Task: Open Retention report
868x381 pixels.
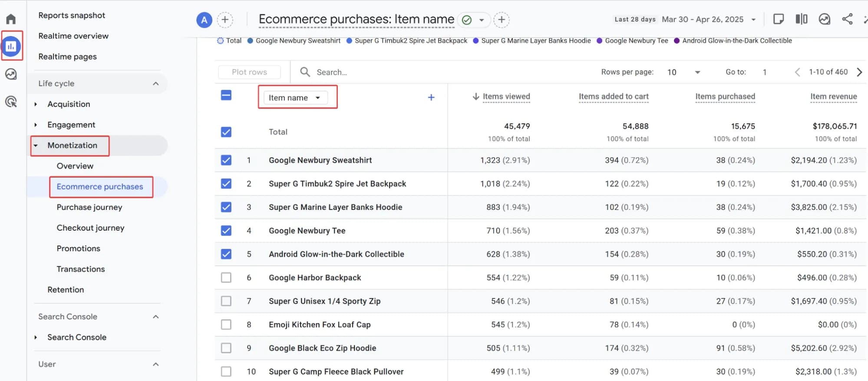Action: click(66, 290)
